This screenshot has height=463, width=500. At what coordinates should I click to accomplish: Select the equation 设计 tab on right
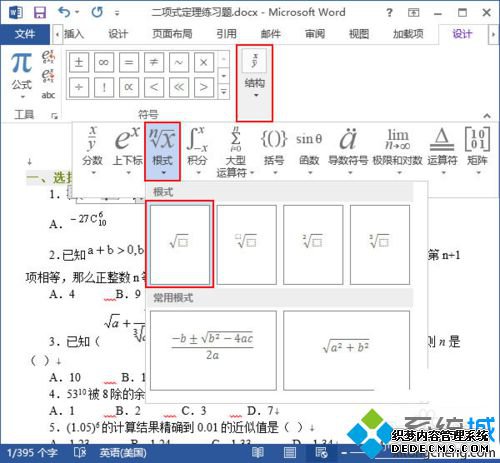tap(462, 34)
